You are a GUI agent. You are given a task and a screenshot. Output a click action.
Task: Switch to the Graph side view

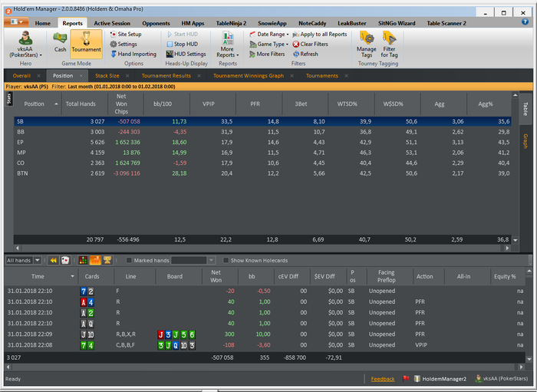click(x=525, y=140)
